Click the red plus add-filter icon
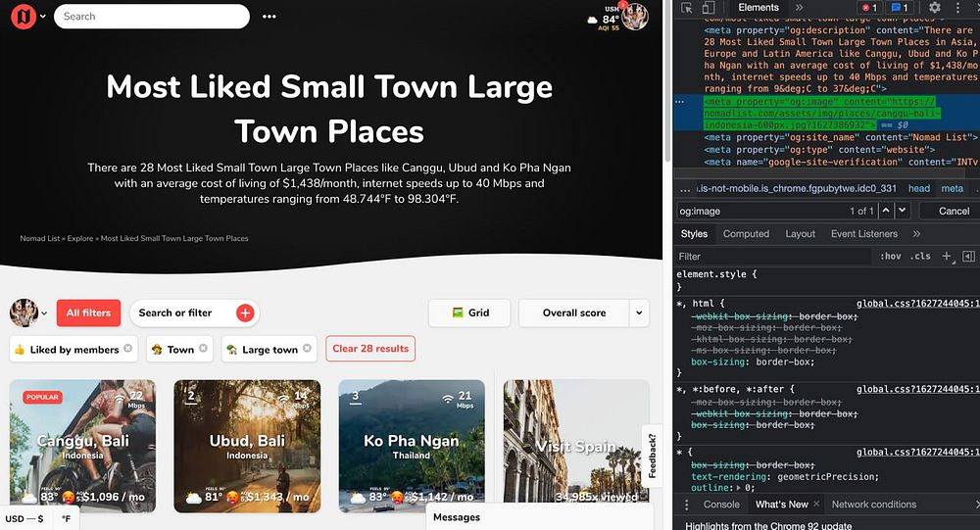 pyautogui.click(x=245, y=313)
